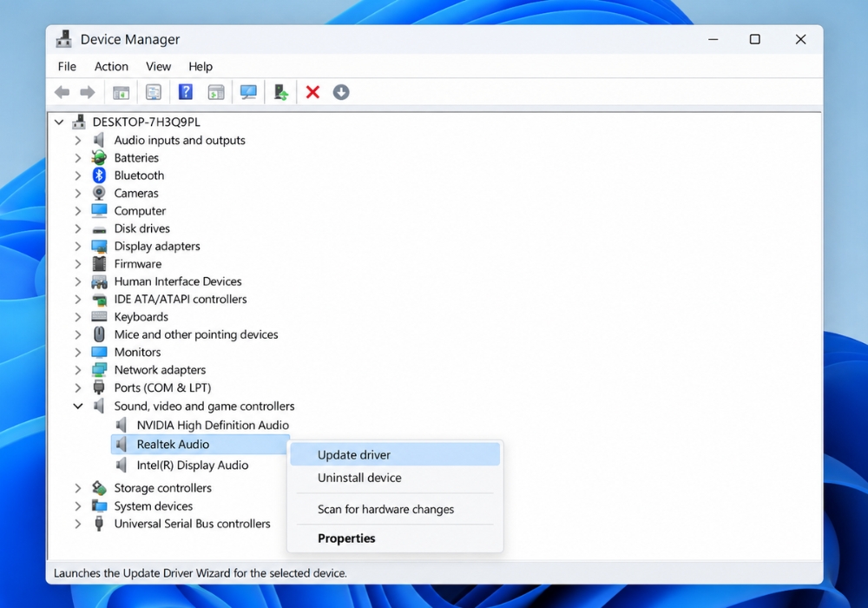Image resolution: width=868 pixels, height=608 pixels.
Task: Open the Help menu
Action: click(x=201, y=67)
